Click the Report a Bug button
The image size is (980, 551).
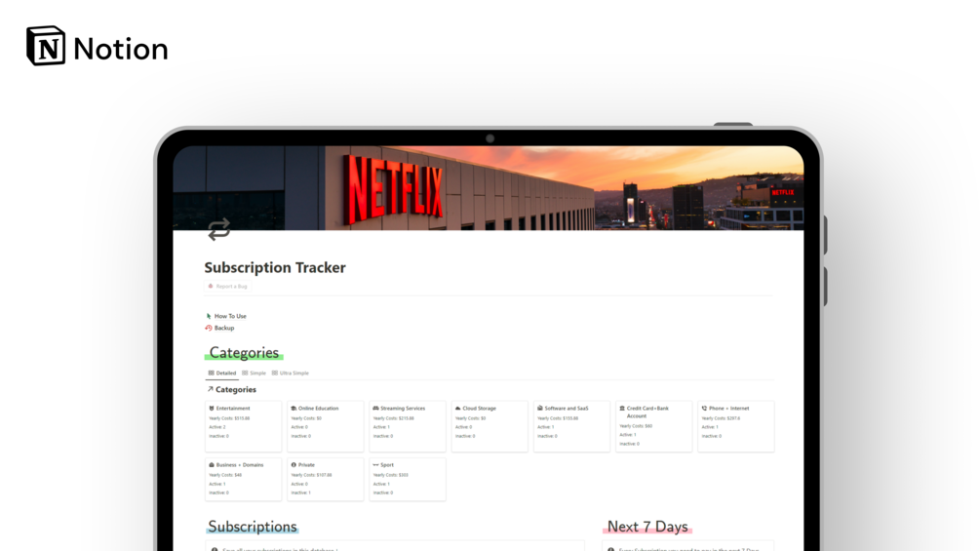[227, 286]
